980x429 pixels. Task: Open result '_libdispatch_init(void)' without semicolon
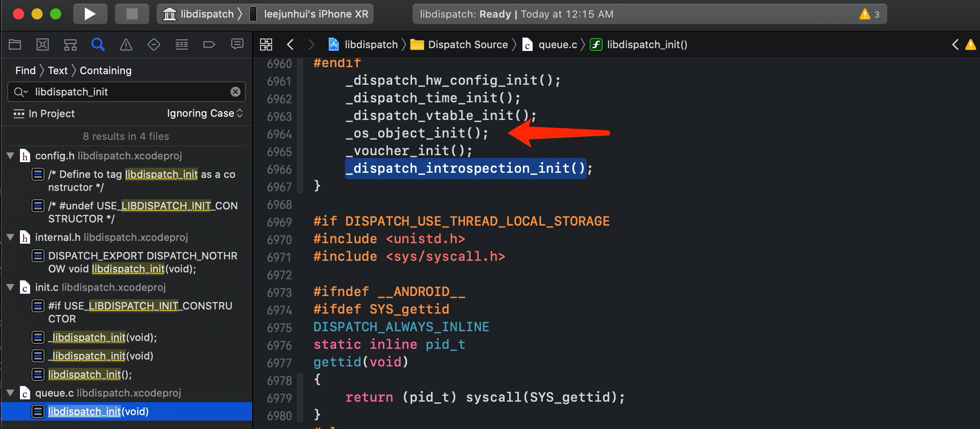(x=101, y=356)
